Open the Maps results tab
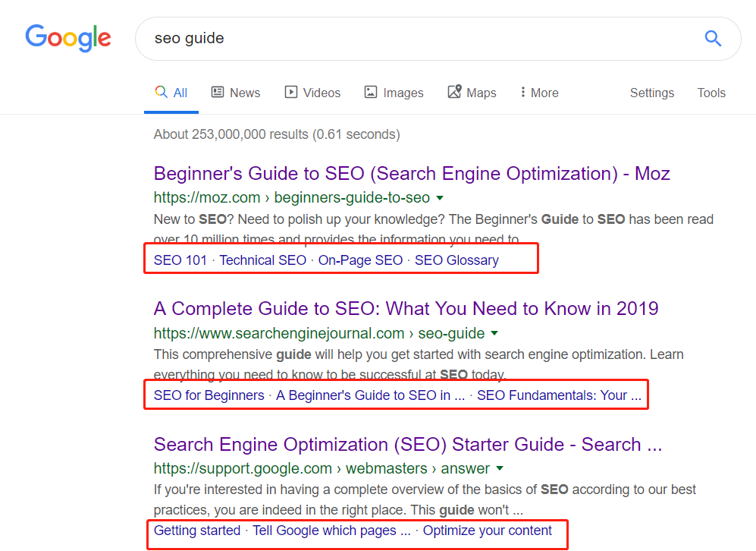Screen dimensions: 756x551 (472, 93)
